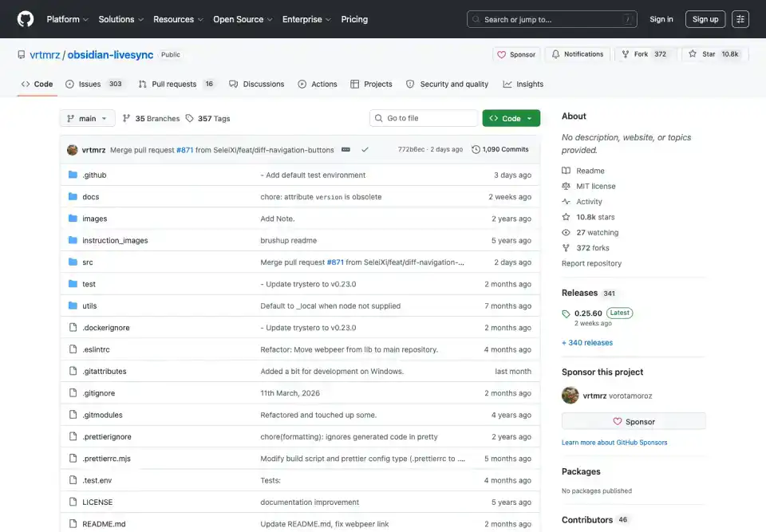Viewport: 766px width, 532px height.
Task: Click the Notifications bell button
Action: 578,54
